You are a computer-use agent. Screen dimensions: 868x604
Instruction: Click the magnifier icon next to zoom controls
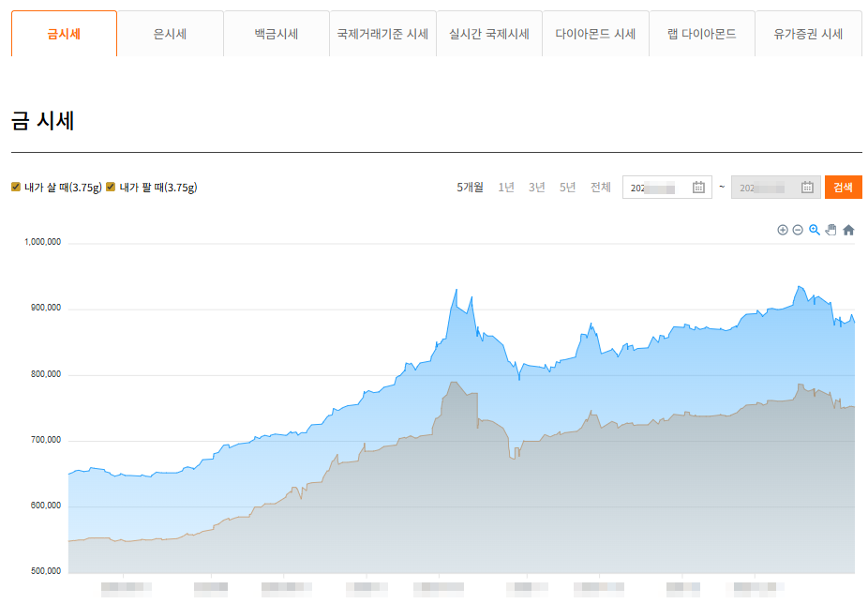(x=813, y=230)
